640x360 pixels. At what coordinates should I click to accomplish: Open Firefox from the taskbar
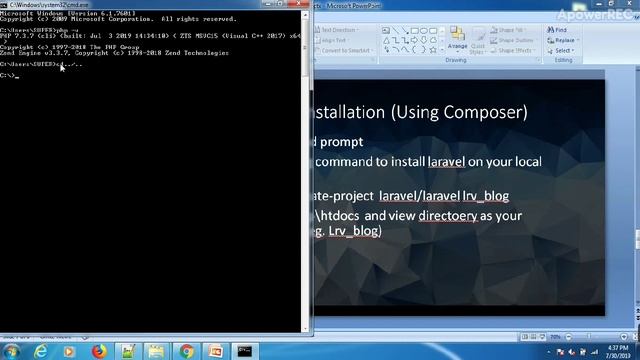tap(99, 351)
